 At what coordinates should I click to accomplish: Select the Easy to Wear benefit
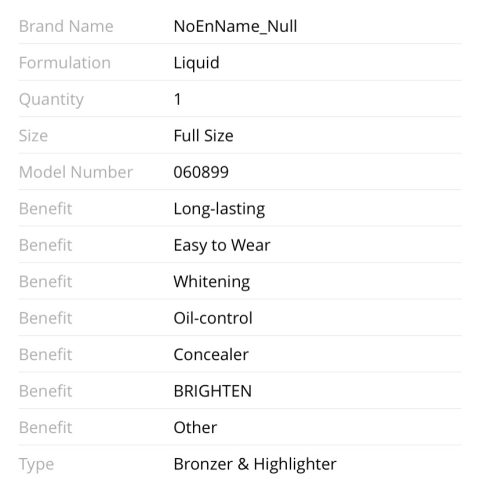[222, 246]
